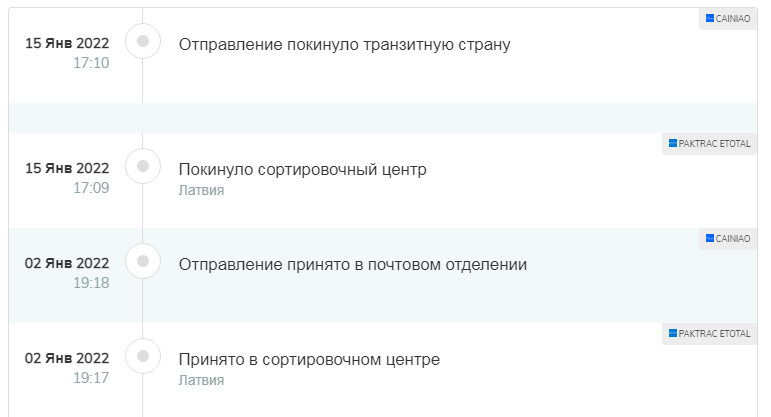The width and height of the screenshot is (771, 417).
Task: Click the 19:17 timestamp
Action: pyautogui.click(x=91, y=378)
